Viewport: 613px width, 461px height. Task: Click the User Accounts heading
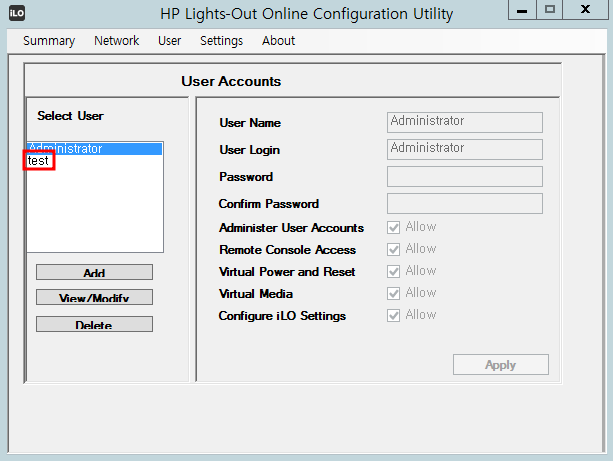point(231,81)
